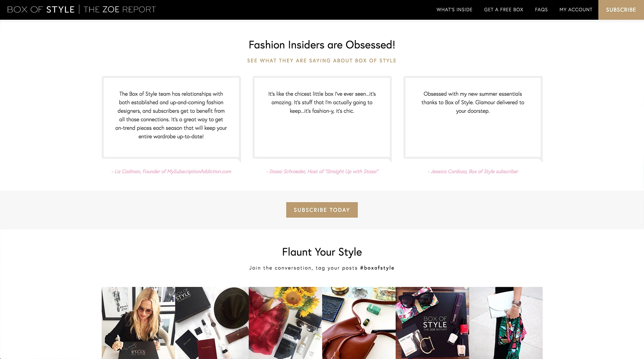Screen dimensions: 644x359
Task: View the brown leather bag photo
Action: pos(359,323)
